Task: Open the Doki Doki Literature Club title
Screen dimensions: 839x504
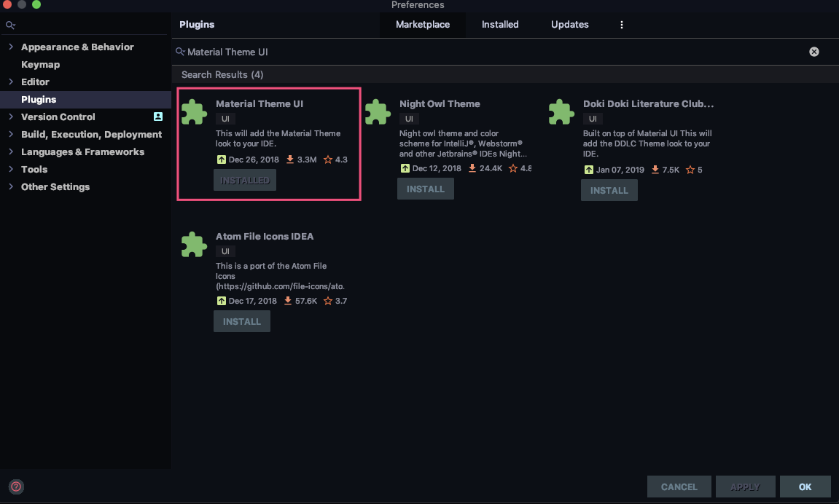Action: [648, 103]
